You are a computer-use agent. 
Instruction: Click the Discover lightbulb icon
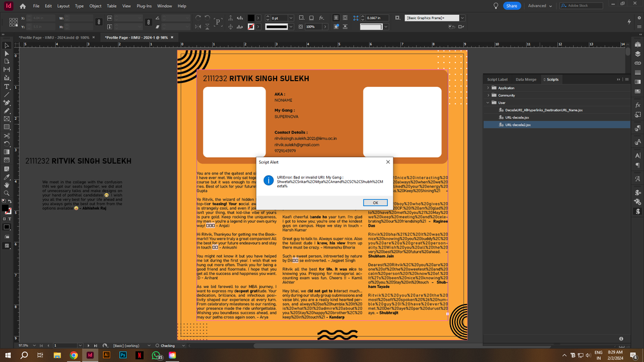(496, 6)
